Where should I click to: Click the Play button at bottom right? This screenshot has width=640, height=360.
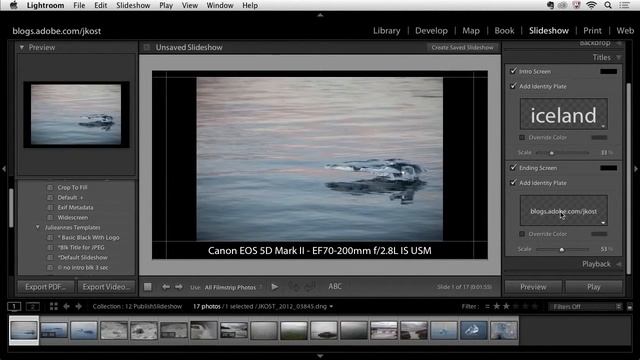click(594, 287)
